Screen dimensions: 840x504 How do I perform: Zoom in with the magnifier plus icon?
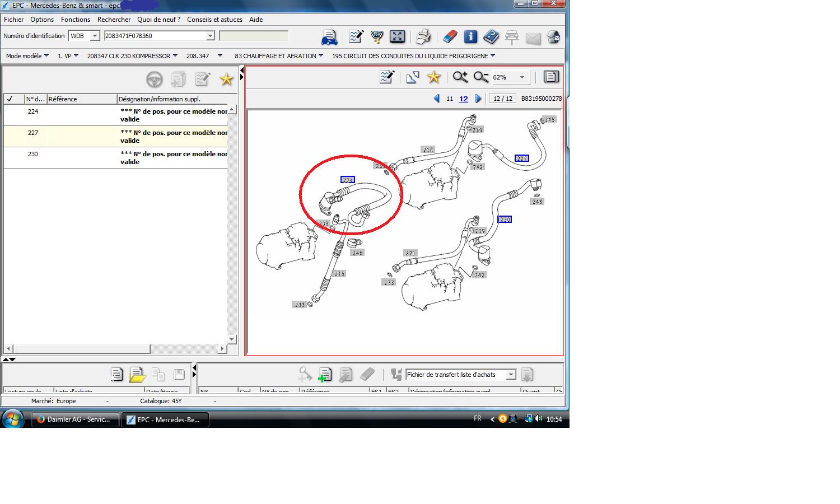point(460,77)
